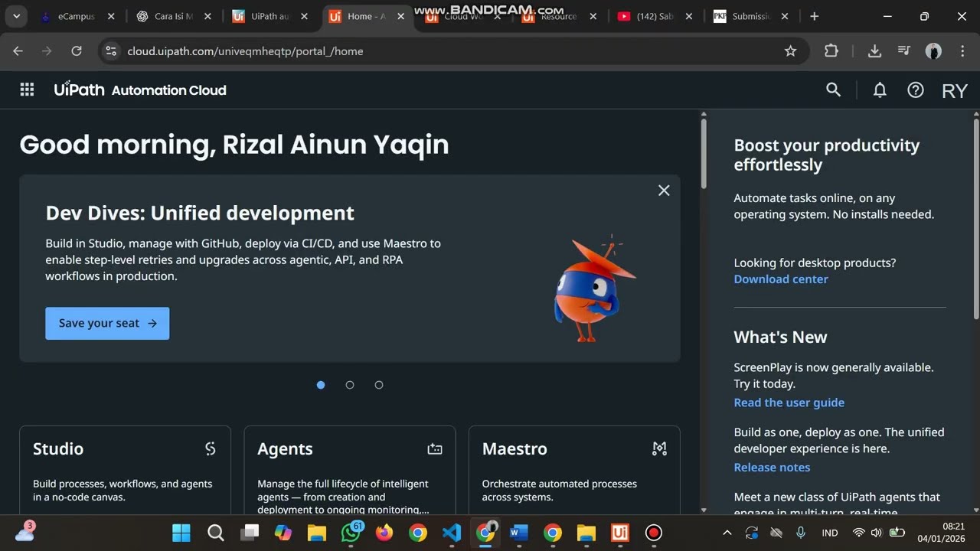Launch Copilot from taskbar

tap(283, 533)
